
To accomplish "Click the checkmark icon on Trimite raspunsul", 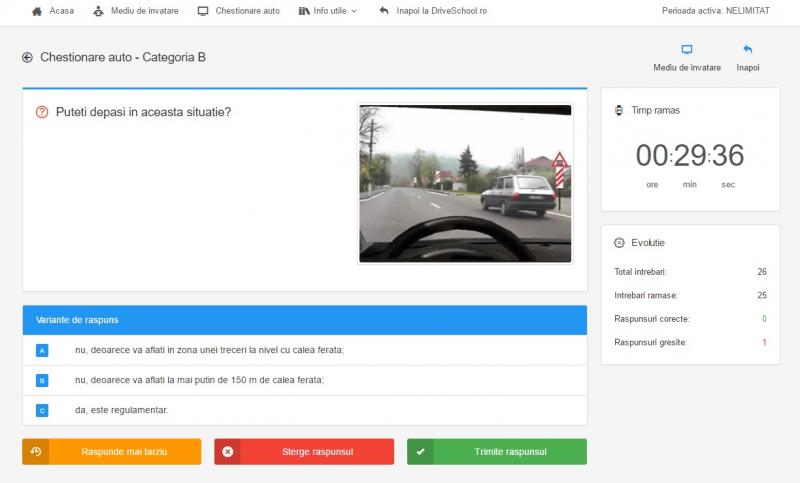I will point(420,451).
